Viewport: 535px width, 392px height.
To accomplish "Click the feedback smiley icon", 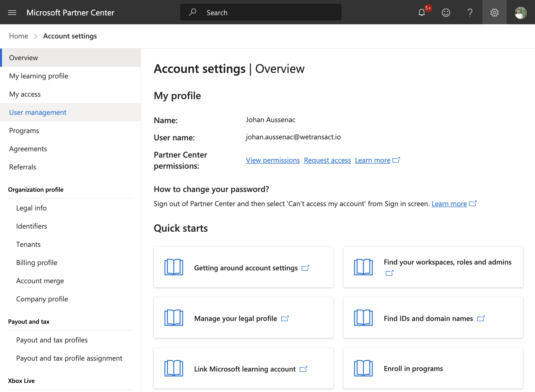I will click(446, 12).
